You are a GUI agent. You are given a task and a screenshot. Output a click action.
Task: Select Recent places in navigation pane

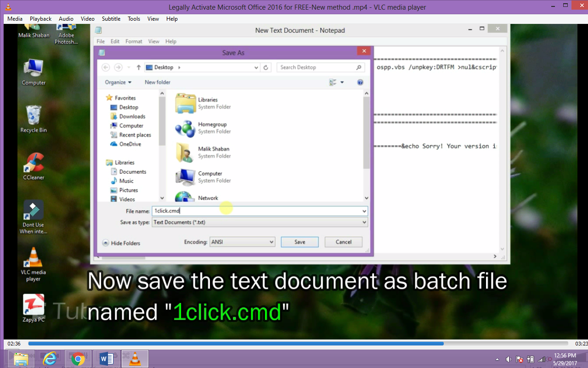tap(131, 135)
